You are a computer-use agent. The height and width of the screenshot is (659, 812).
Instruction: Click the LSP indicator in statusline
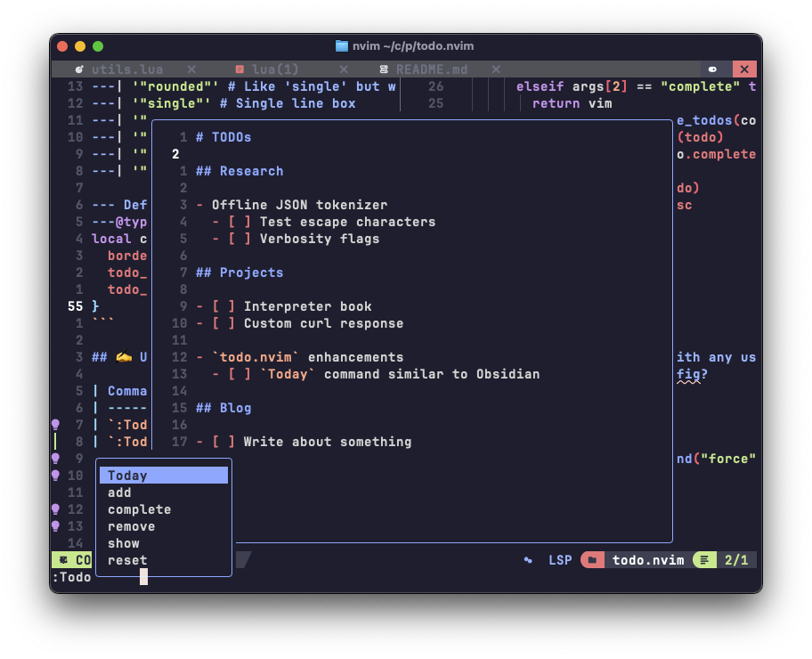pyautogui.click(x=560, y=560)
